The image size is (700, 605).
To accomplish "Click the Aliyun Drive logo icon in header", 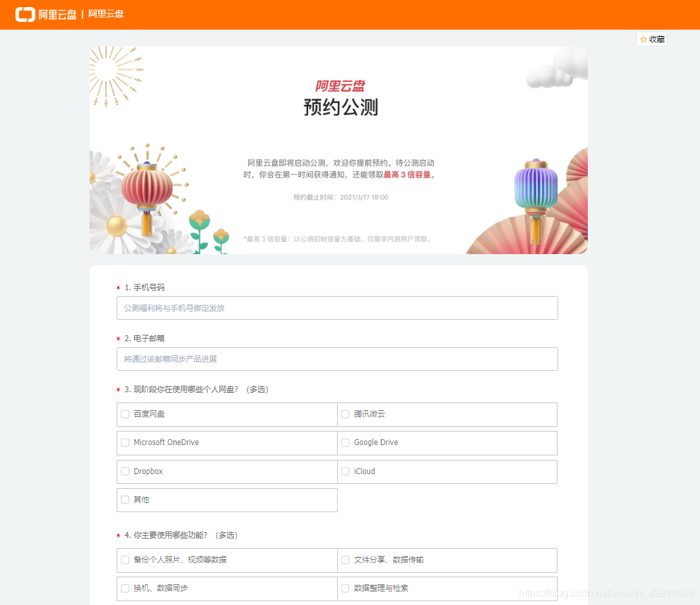I will tap(25, 14).
